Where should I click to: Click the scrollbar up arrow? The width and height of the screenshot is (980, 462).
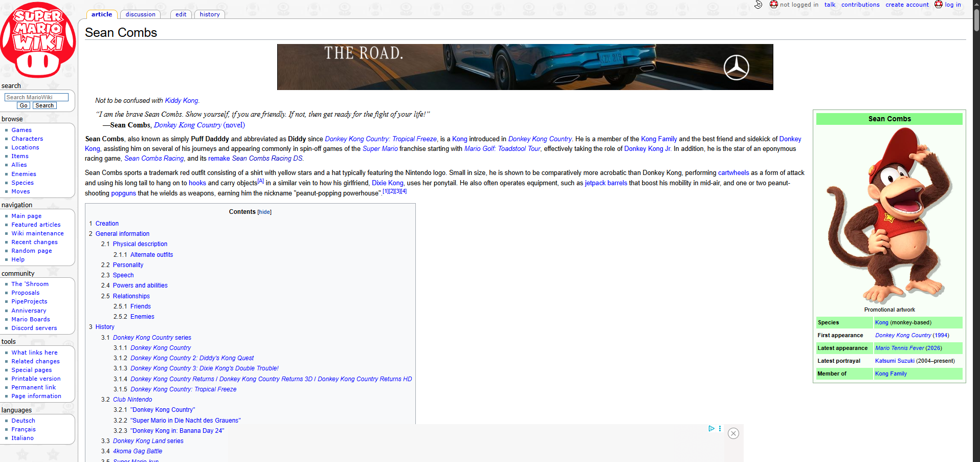coord(976,4)
